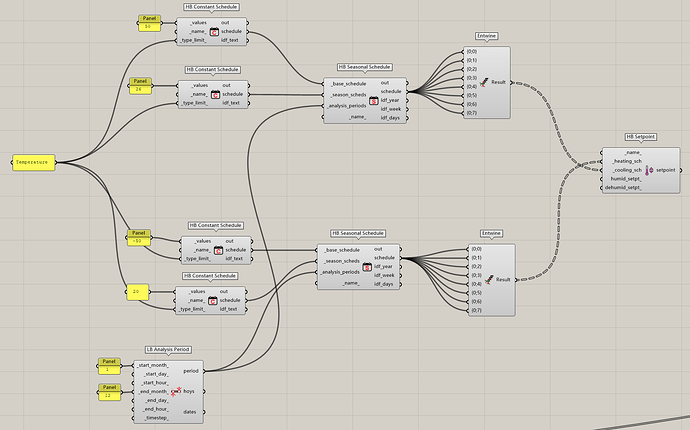Click the constant schedule icon fed by panel 50
The image size is (690, 430).
coord(214,32)
